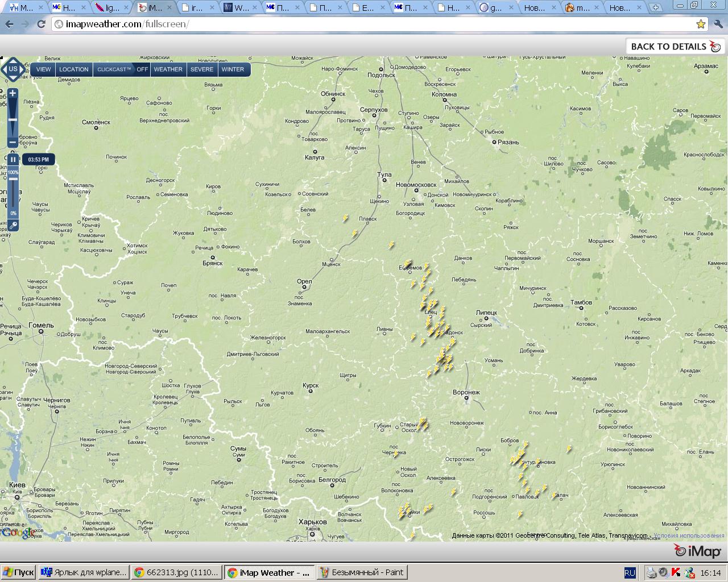The image size is (728, 582).
Task: Click the red Kaspersky K tray icon
Action: click(676, 572)
